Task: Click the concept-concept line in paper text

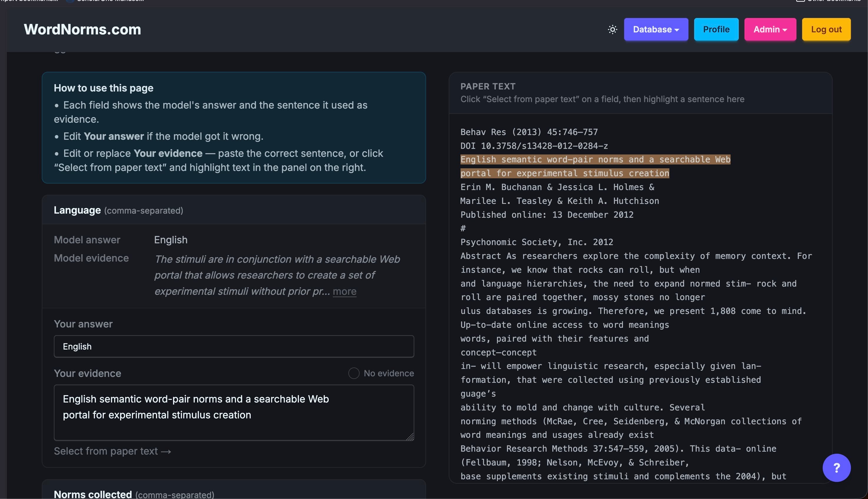Action: (x=498, y=352)
